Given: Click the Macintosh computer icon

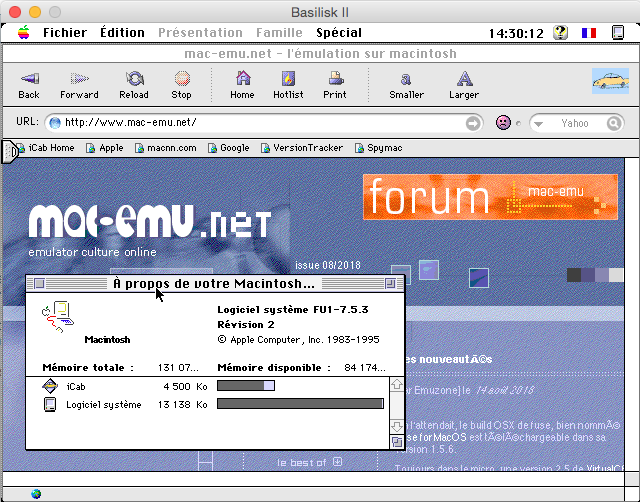Looking at the screenshot, I should [x=58, y=317].
